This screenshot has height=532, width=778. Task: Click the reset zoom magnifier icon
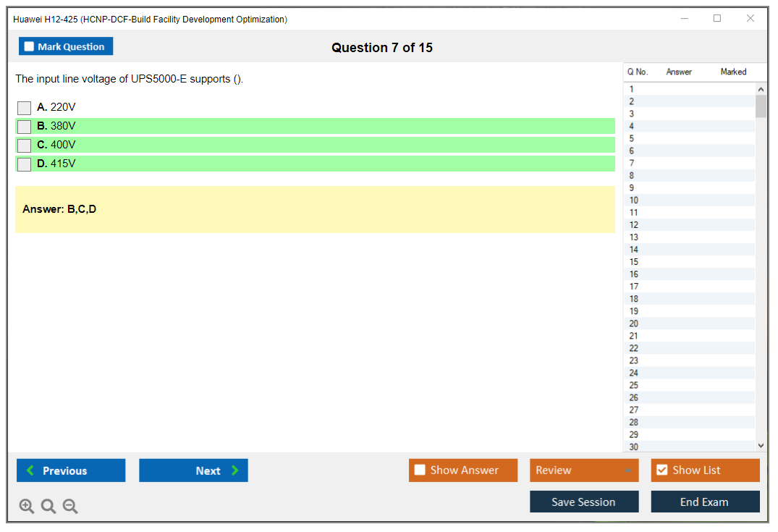click(48, 507)
